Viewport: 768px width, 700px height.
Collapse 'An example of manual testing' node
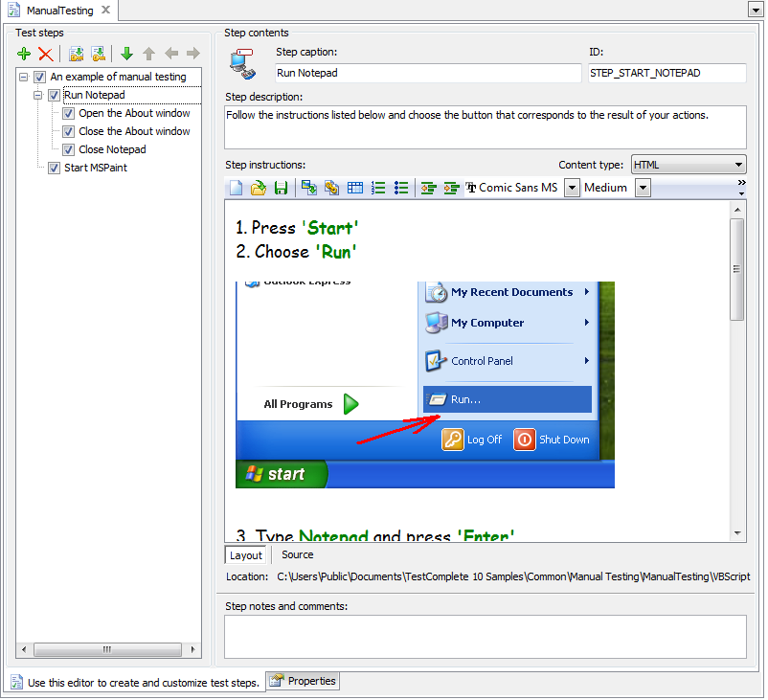tap(24, 77)
